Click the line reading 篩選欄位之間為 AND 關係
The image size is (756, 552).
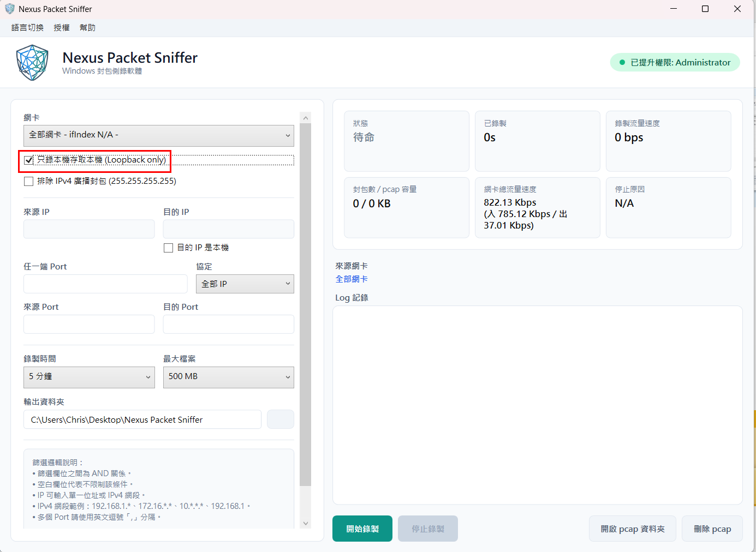(x=82, y=473)
